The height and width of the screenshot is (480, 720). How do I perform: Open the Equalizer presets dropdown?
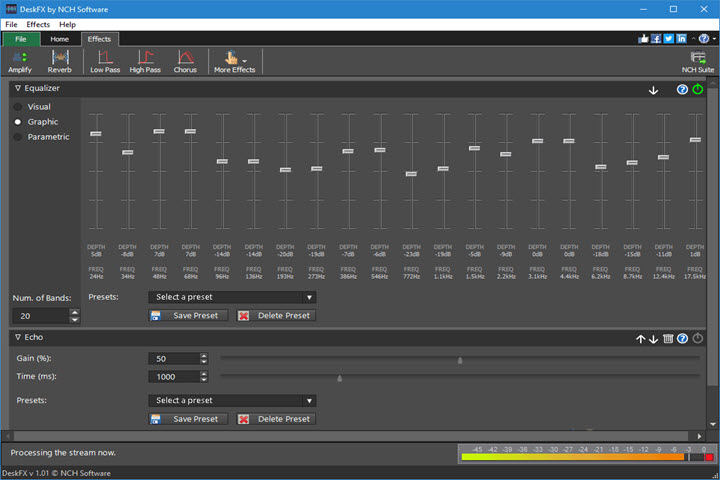point(232,297)
